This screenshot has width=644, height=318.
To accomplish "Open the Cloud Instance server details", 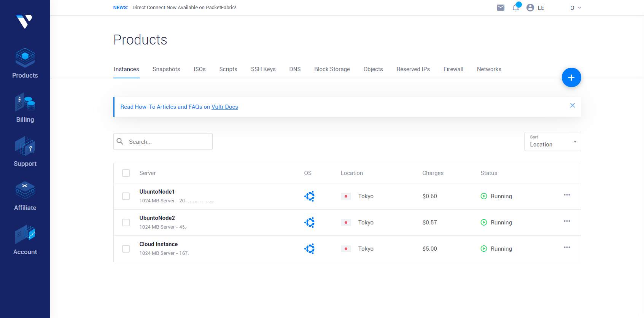I will click(x=159, y=244).
